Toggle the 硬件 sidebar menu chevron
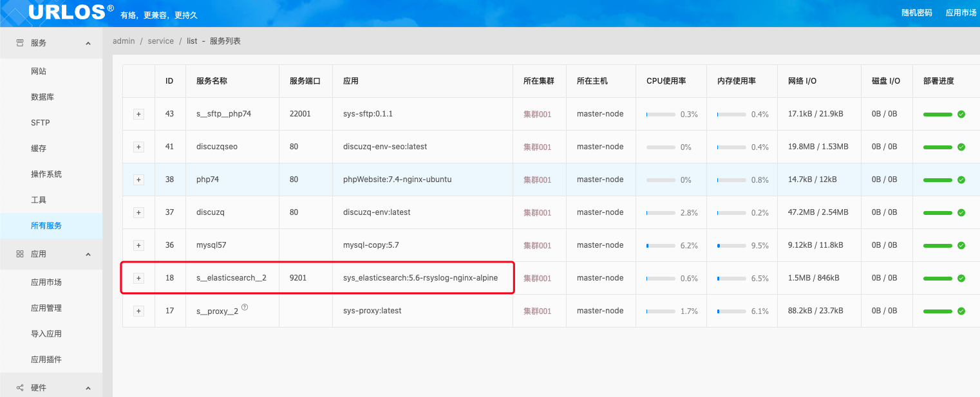Viewport: 980px width, 397px height. point(88,388)
